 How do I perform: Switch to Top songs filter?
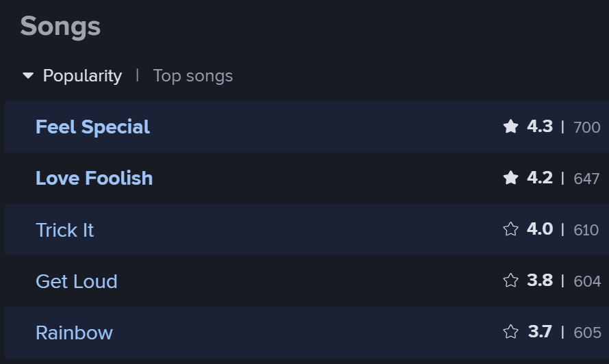[193, 76]
